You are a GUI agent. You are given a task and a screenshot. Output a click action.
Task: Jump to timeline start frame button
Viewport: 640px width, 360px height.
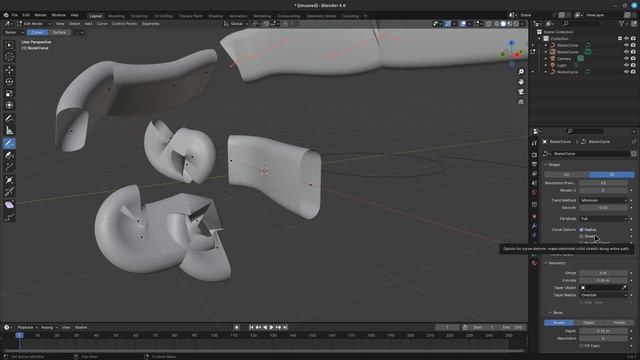click(251, 327)
